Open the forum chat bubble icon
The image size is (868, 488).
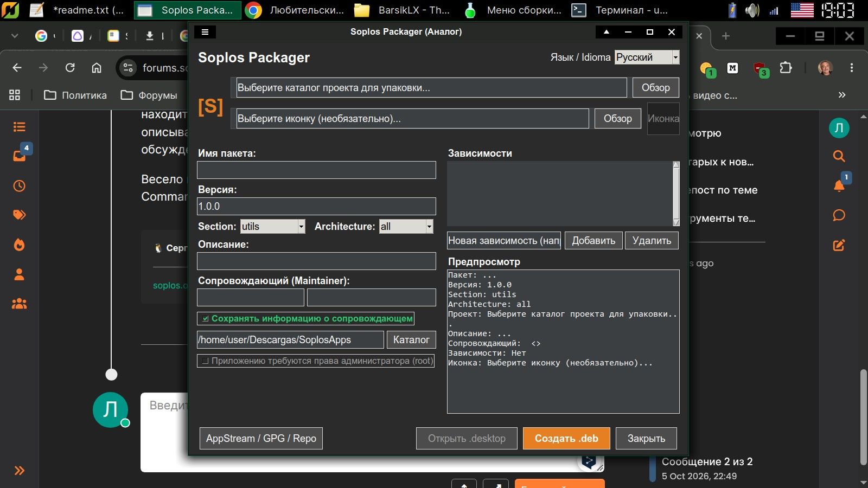pyautogui.click(x=839, y=215)
